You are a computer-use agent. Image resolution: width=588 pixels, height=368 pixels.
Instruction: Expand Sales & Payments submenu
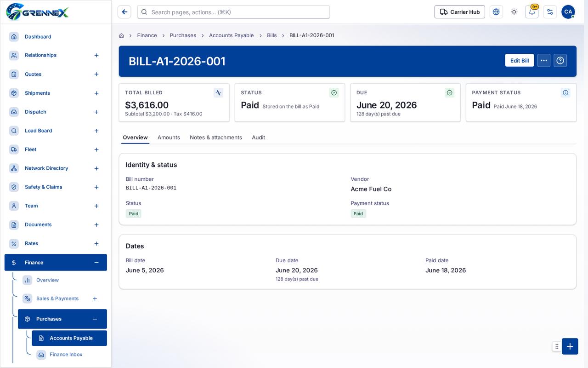[95, 299]
